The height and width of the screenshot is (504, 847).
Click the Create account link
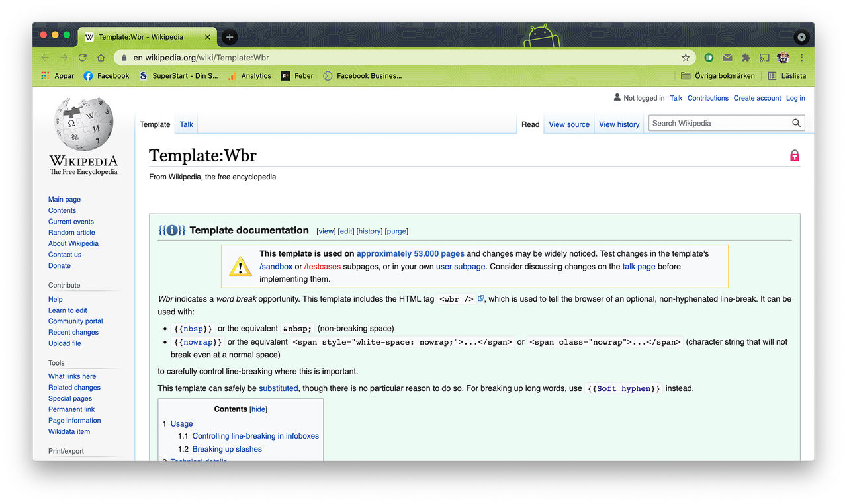coord(757,98)
